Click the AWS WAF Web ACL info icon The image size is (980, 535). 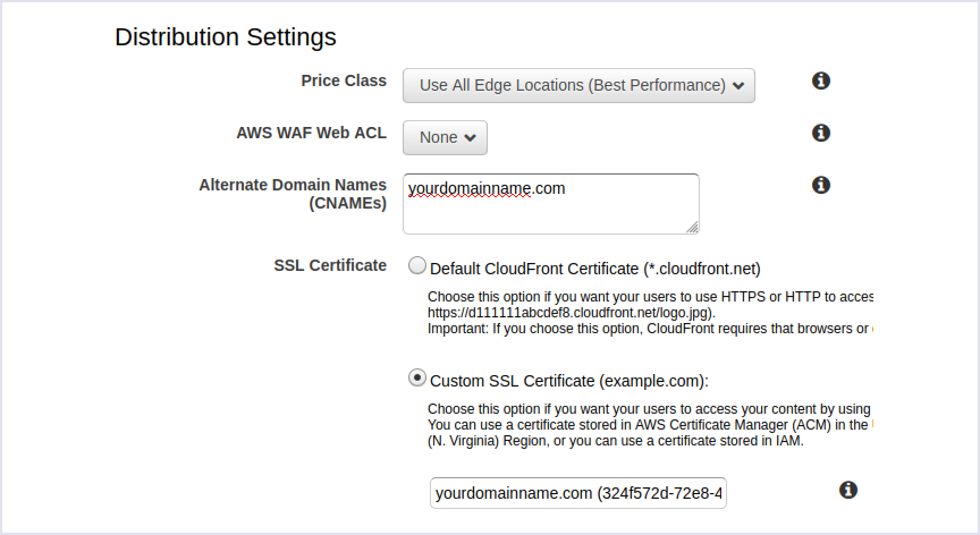[821, 133]
